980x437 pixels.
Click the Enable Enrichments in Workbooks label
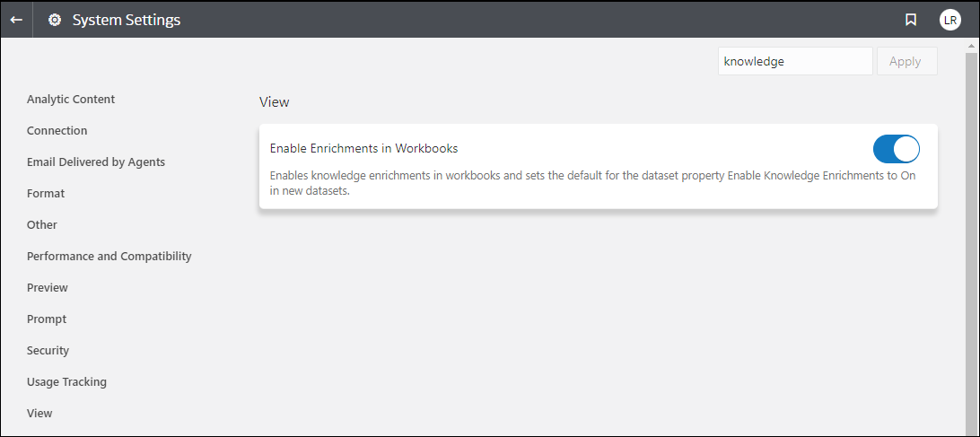click(x=364, y=148)
